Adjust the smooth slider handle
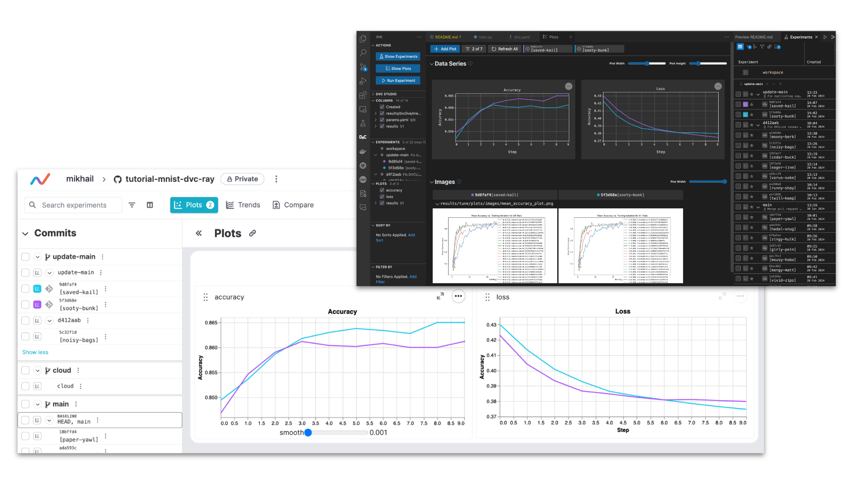 click(x=308, y=433)
